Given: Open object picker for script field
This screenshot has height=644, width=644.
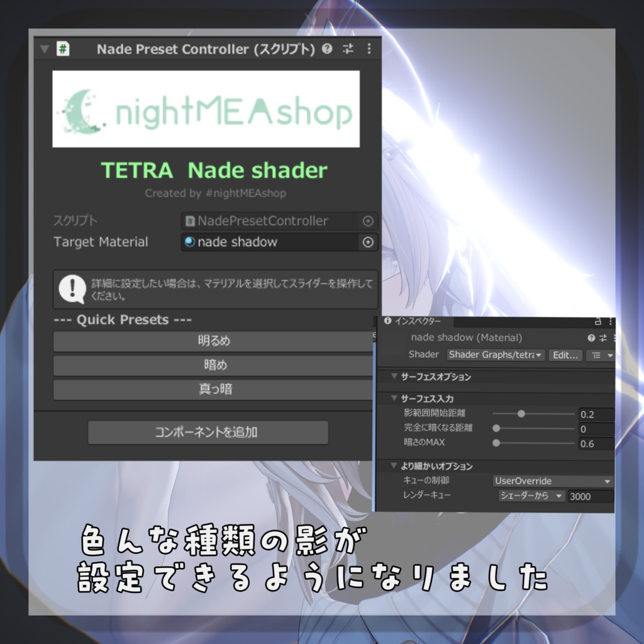Looking at the screenshot, I should point(368,221).
